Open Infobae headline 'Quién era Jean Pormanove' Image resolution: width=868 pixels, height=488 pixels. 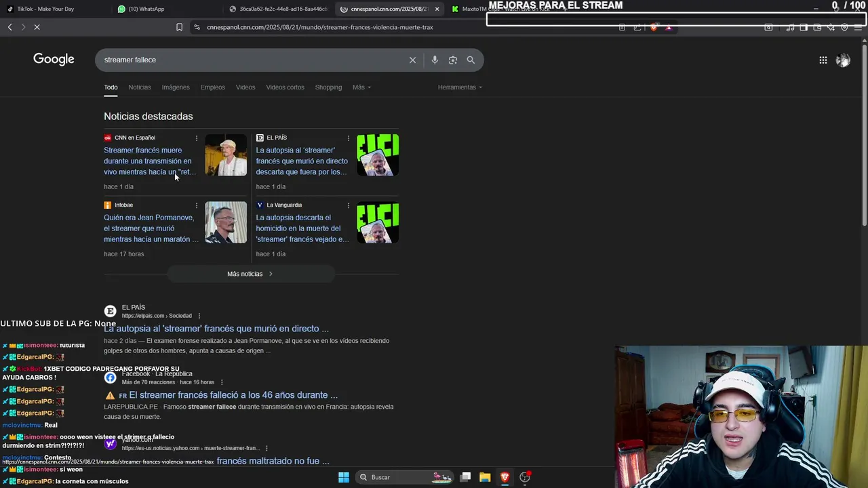point(151,228)
